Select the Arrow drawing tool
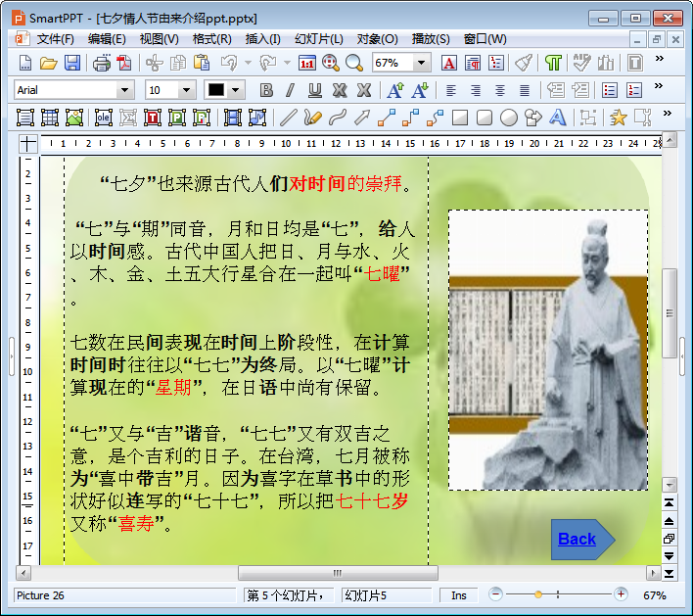The image size is (693, 616). pyautogui.click(x=361, y=118)
